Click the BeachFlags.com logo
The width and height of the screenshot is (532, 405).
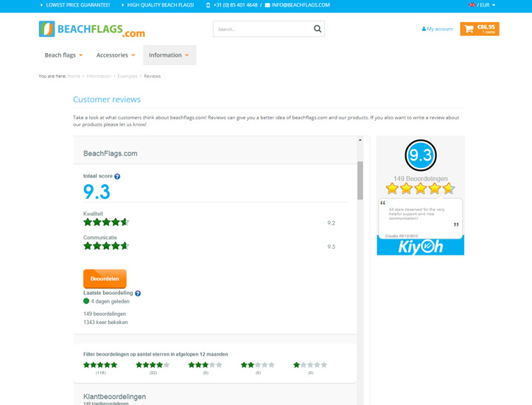pos(92,29)
